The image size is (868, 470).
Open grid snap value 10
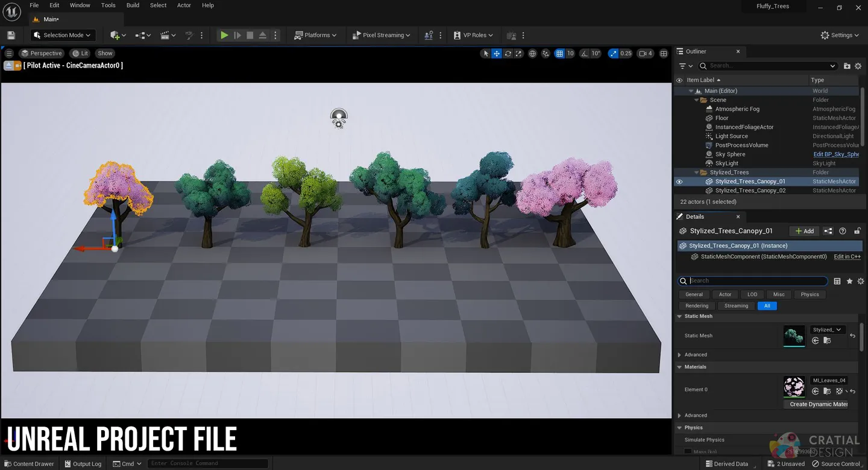pos(570,53)
